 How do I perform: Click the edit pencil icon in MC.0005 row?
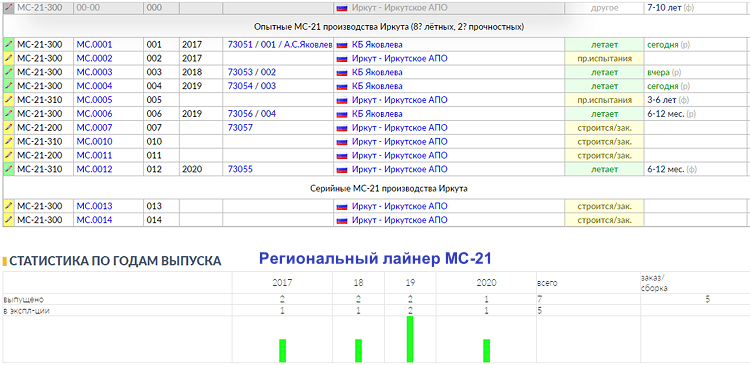pyautogui.click(x=8, y=100)
